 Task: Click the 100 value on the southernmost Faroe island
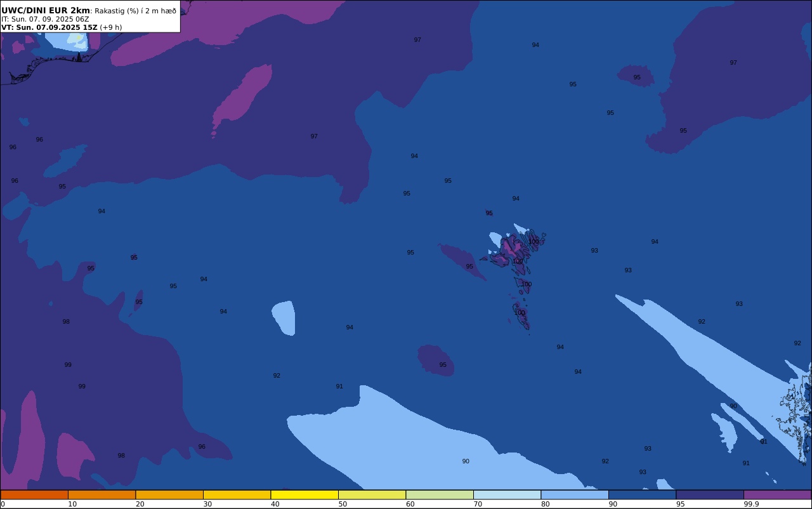click(x=520, y=313)
